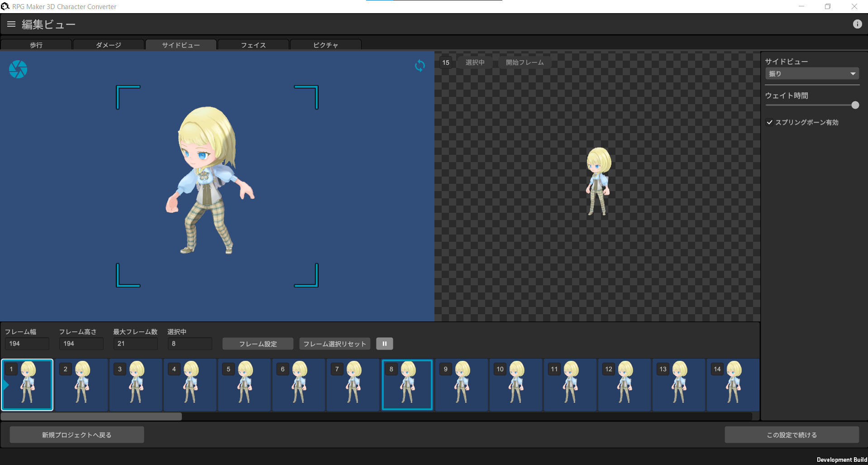Click the 最大フレーム数 input field
The image size is (868, 465).
pos(135,344)
